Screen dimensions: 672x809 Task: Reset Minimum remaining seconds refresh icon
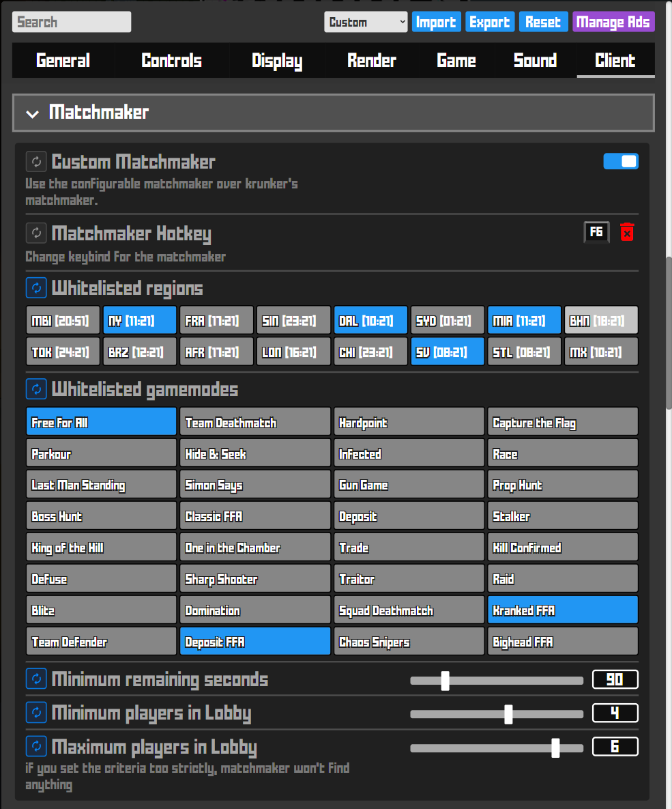(x=36, y=679)
